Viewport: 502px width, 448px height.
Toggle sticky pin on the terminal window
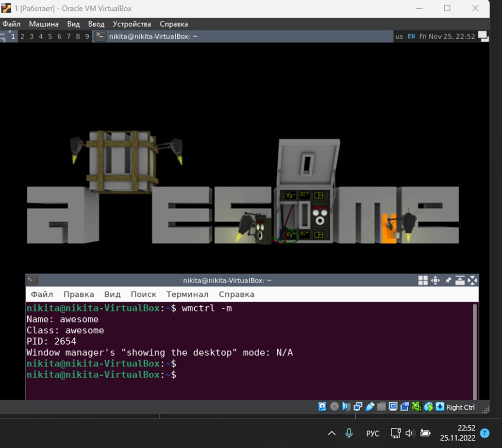[448, 281]
